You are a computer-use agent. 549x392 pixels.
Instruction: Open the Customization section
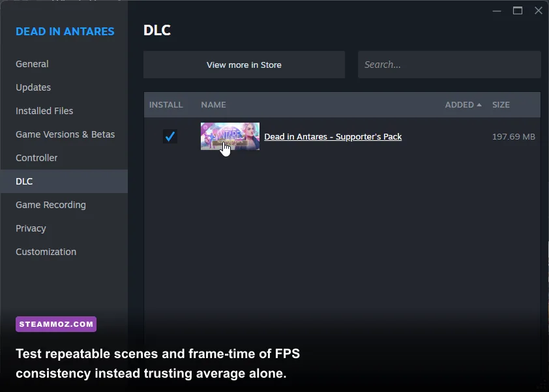46,252
